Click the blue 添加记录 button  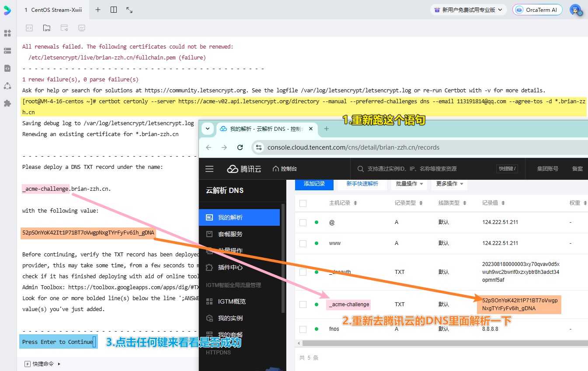click(314, 184)
